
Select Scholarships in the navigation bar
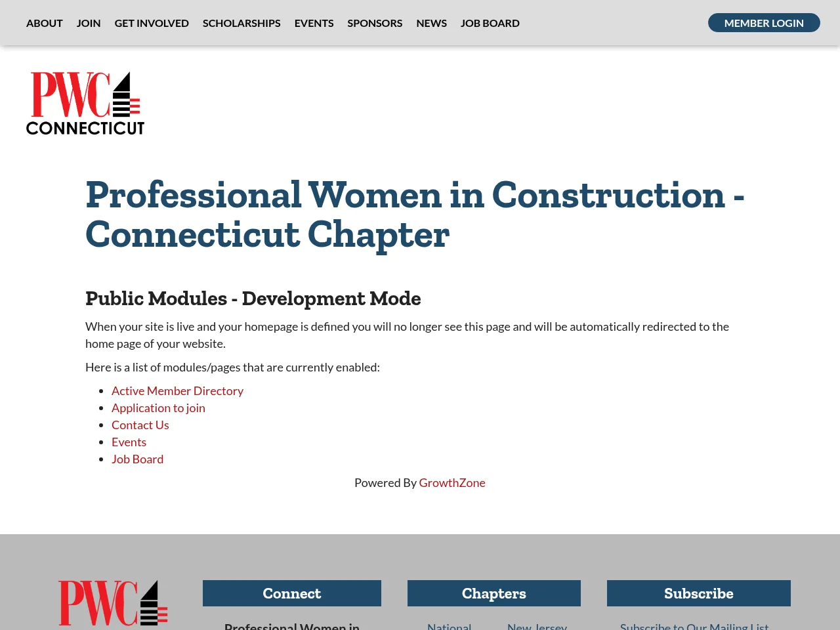(241, 23)
